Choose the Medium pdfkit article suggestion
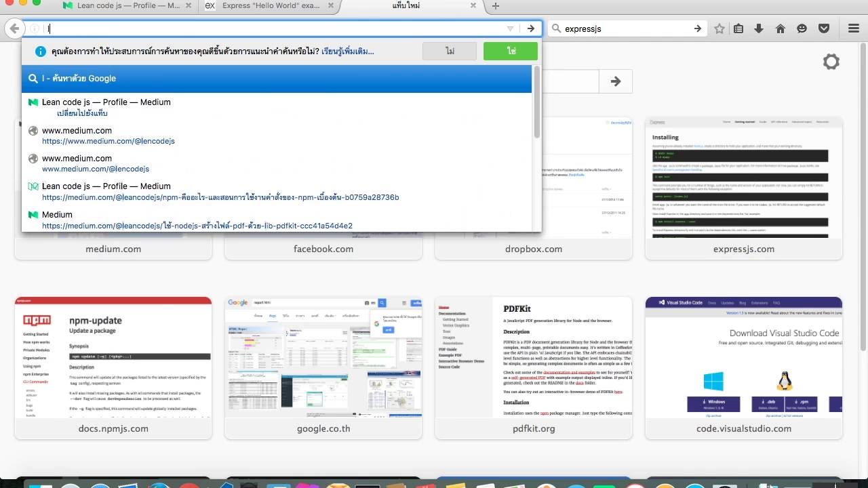 click(x=277, y=220)
